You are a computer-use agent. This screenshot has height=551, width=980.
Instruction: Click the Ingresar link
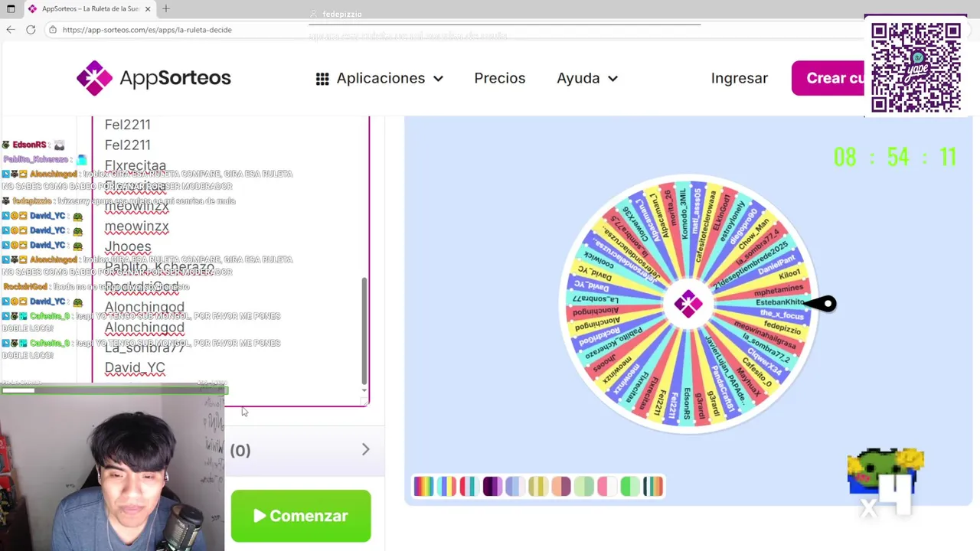coord(739,78)
